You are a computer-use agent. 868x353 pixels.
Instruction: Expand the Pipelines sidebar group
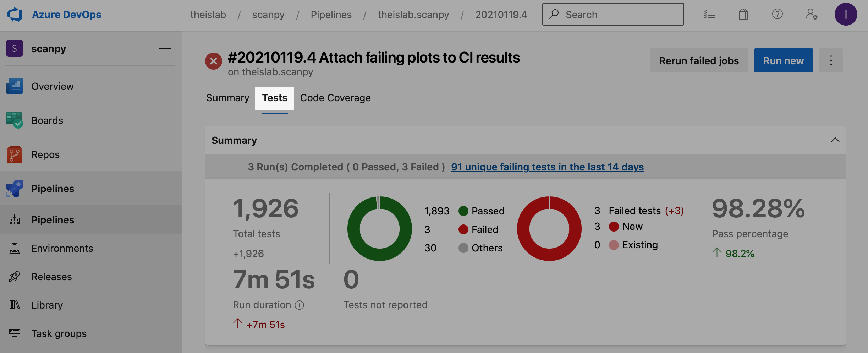coord(53,189)
